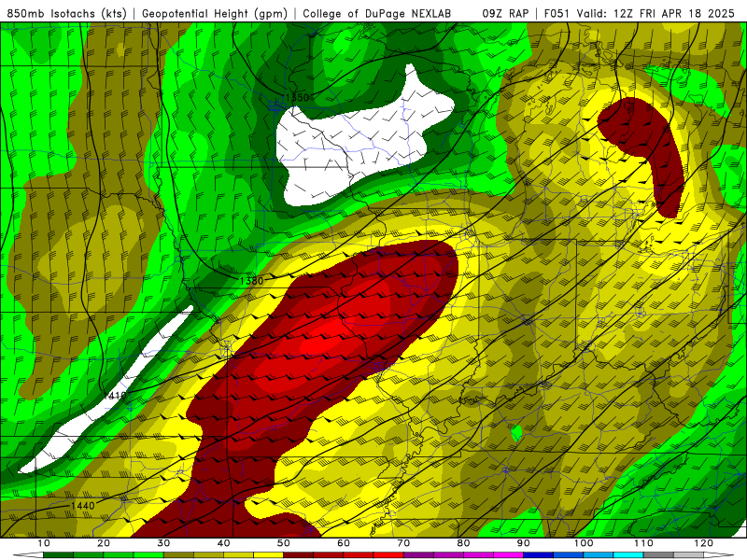Click the 100 kts color scale label
The height and width of the screenshot is (560, 747).
pyautogui.click(x=584, y=543)
